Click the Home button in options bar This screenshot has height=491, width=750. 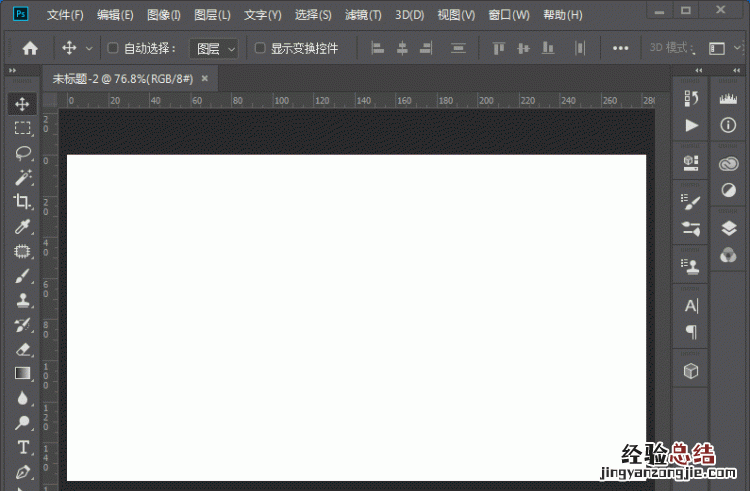30,48
